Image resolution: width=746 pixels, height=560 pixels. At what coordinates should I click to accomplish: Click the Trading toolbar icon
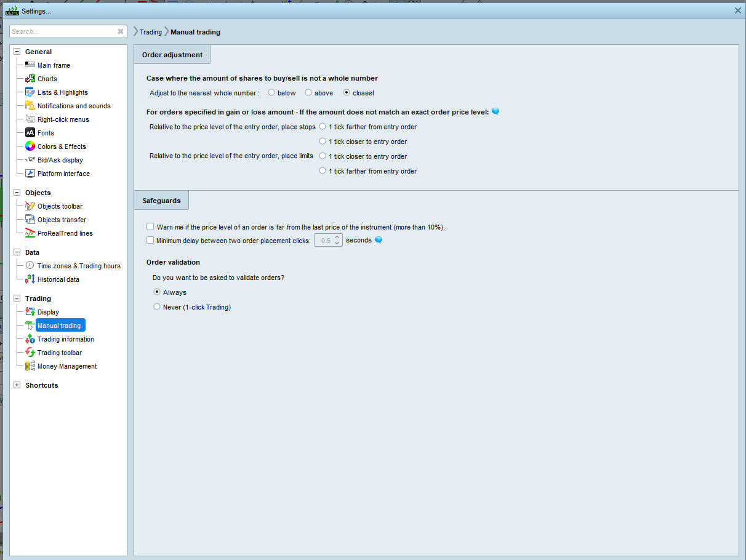tap(30, 353)
